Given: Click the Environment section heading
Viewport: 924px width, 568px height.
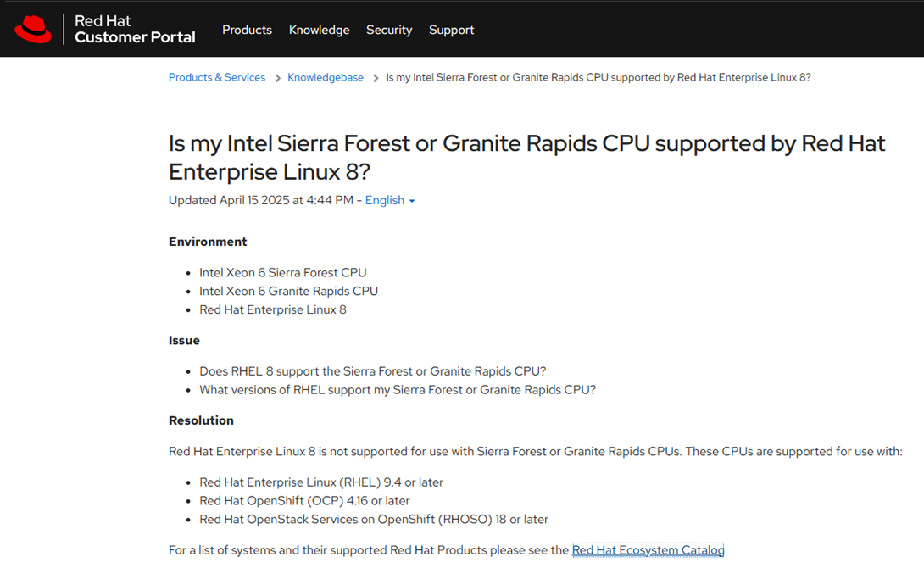Looking at the screenshot, I should (x=208, y=242).
